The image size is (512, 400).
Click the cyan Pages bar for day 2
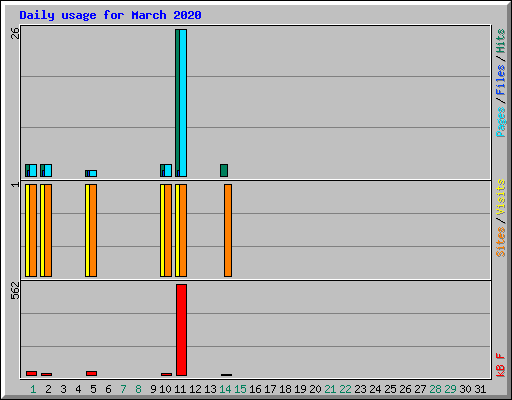tap(48, 170)
